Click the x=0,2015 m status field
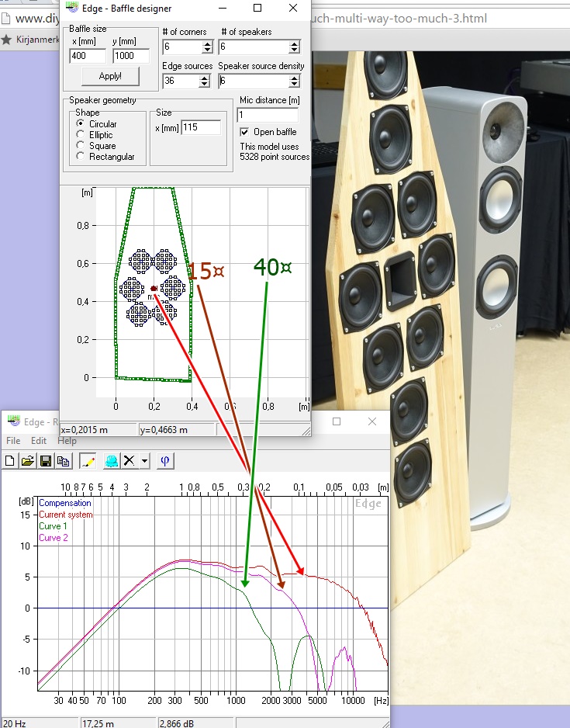570x728 pixels. [98, 430]
